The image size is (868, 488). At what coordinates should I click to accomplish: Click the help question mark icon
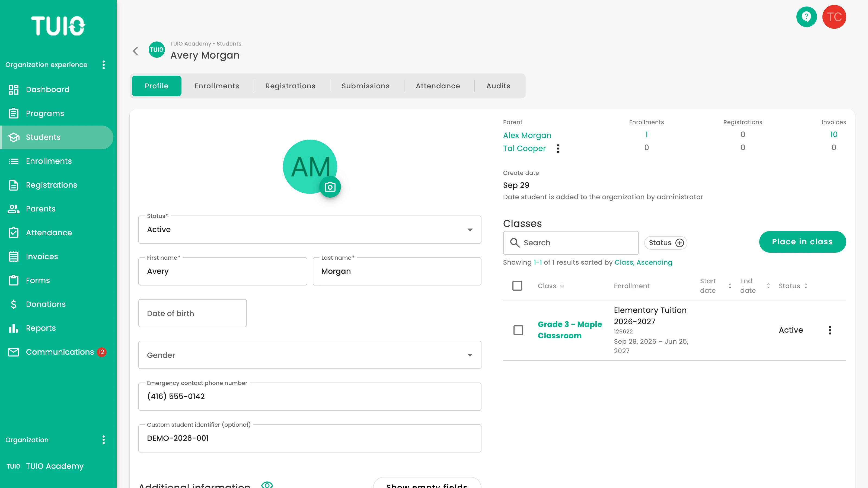(806, 17)
